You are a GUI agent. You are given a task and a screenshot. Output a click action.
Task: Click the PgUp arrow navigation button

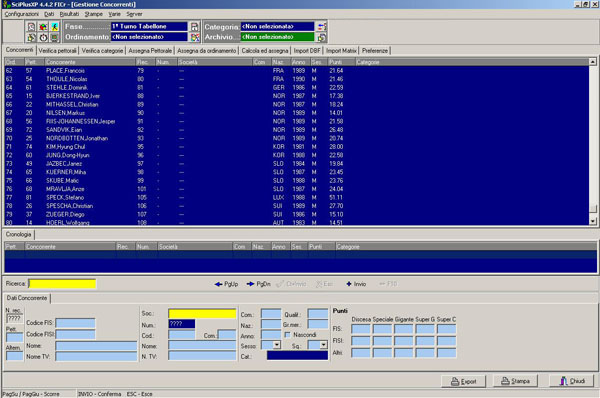coord(227,284)
